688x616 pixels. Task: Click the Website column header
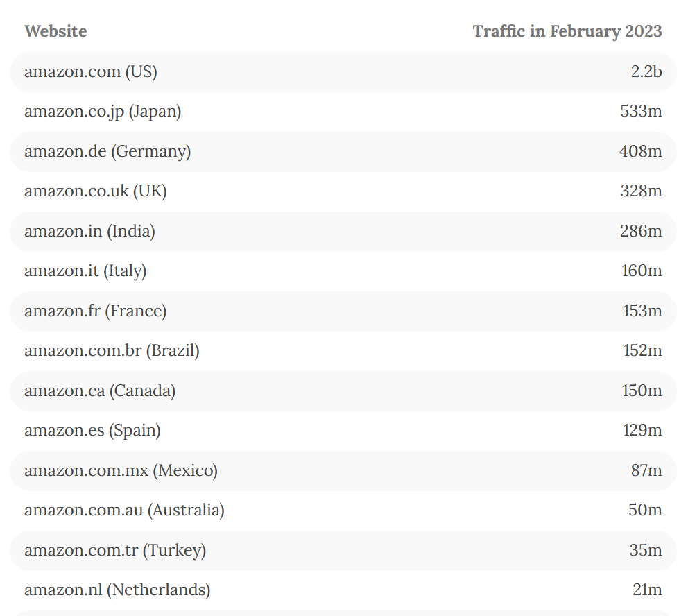click(55, 31)
